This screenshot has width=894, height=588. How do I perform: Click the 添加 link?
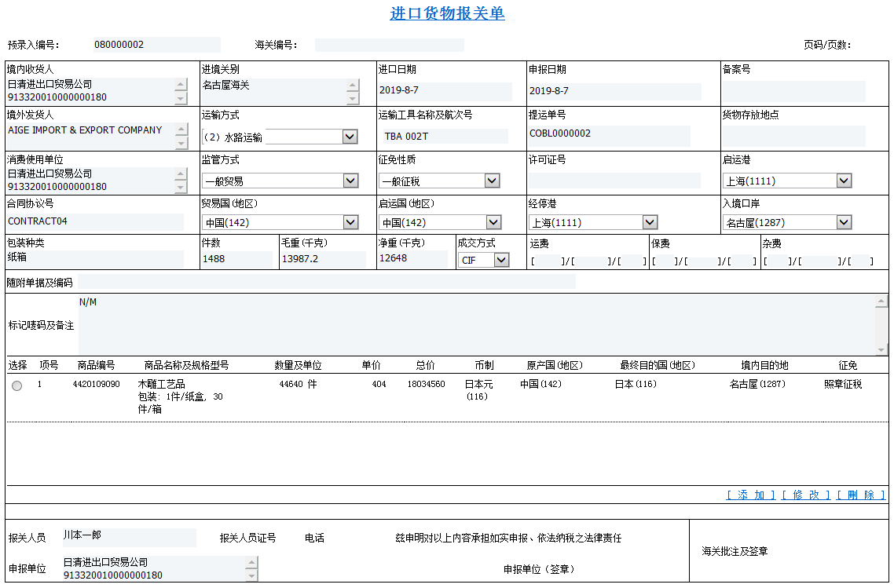750,495
